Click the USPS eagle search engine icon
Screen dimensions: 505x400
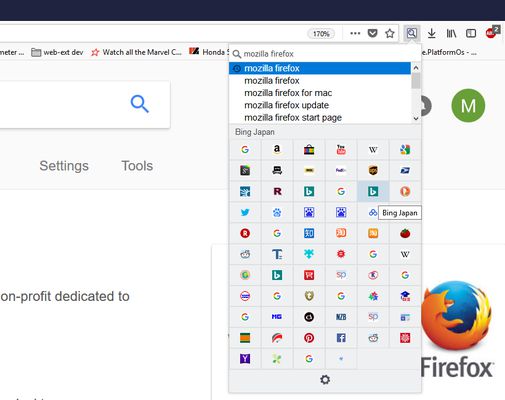(x=405, y=170)
